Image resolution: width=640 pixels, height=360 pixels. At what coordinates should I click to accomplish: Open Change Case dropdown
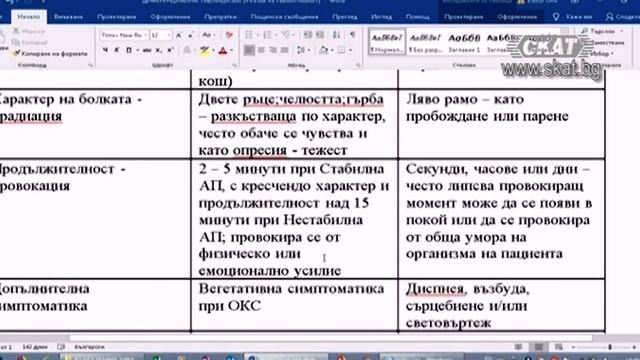[208, 36]
